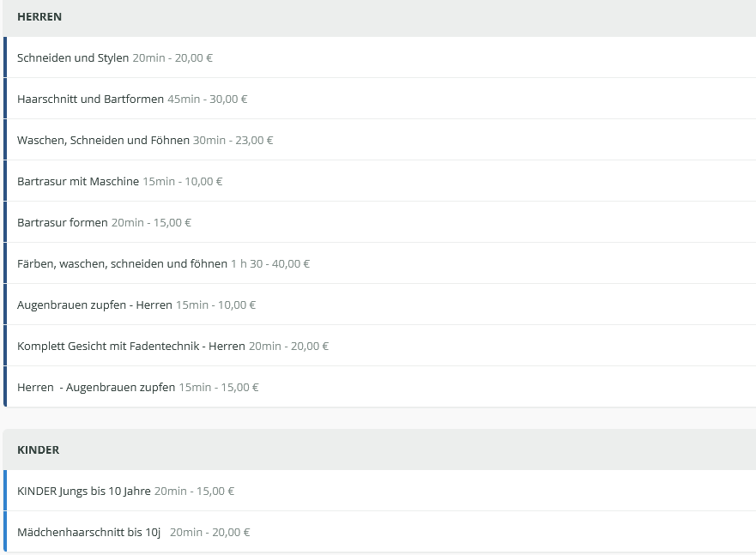Choose Herren - Augenbrauen zupfen for 15,00 €
This screenshot has width=756, height=555.
point(96,388)
